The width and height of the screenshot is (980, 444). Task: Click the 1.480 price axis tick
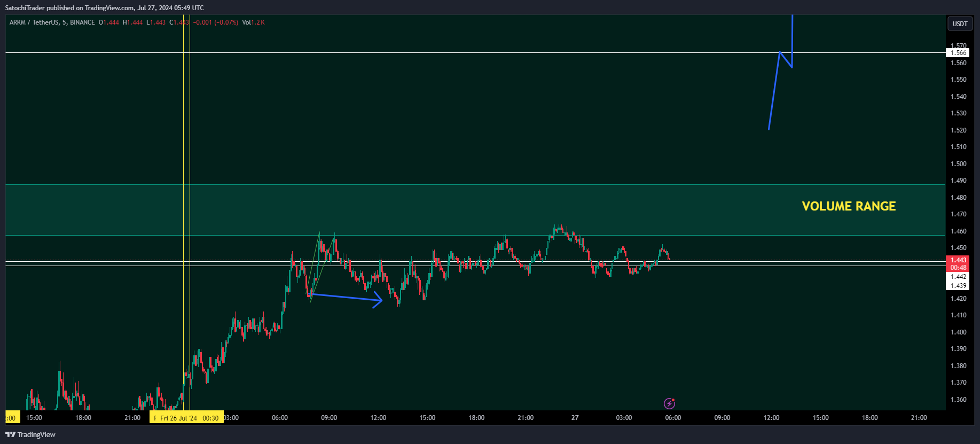(x=958, y=198)
